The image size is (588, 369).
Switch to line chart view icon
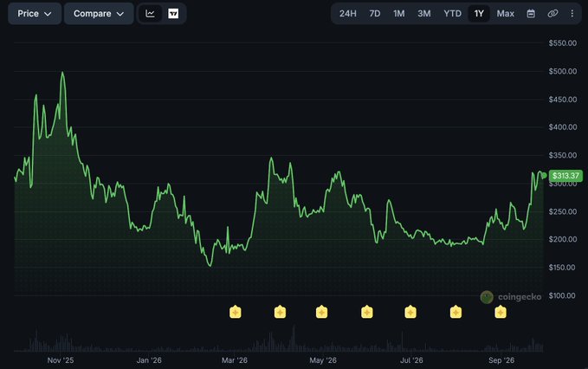tap(151, 14)
